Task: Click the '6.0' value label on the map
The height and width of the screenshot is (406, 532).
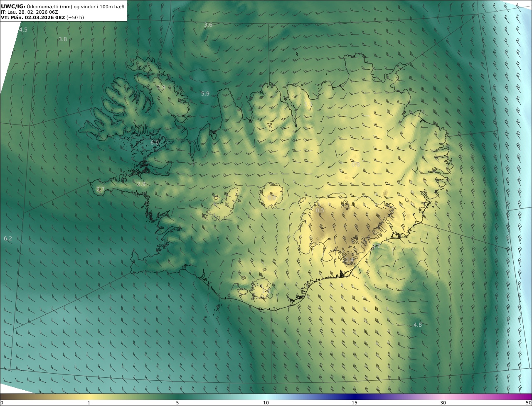Action: [155, 143]
